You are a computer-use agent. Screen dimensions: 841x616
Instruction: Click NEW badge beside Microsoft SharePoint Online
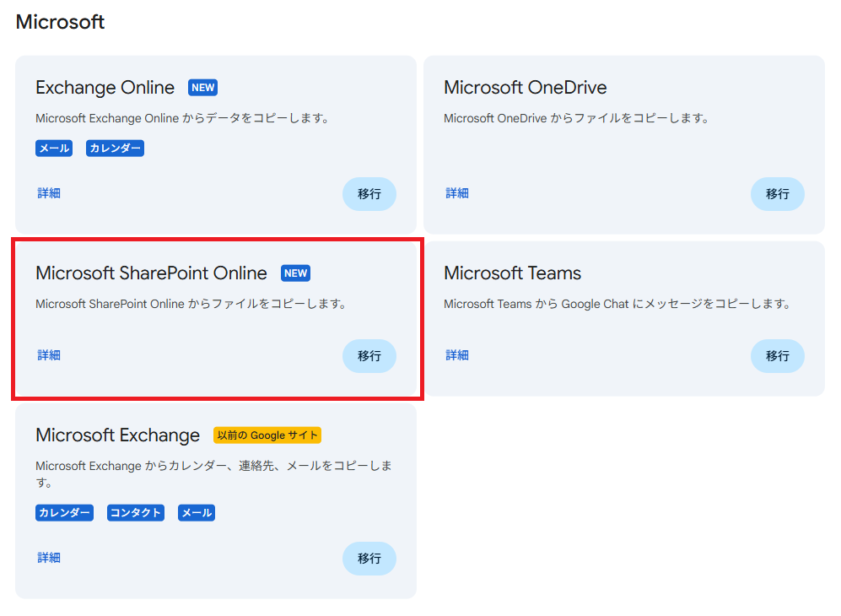tap(295, 273)
